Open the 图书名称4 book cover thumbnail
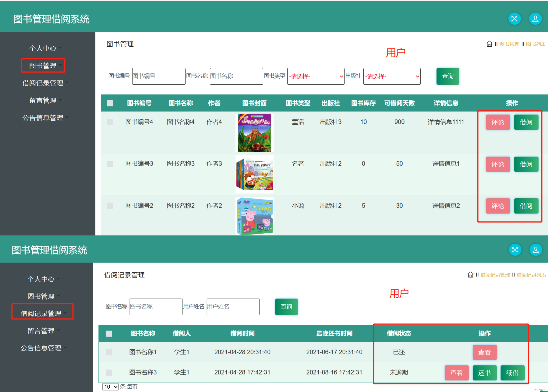Screen dimensions: 548x392 point(254,132)
